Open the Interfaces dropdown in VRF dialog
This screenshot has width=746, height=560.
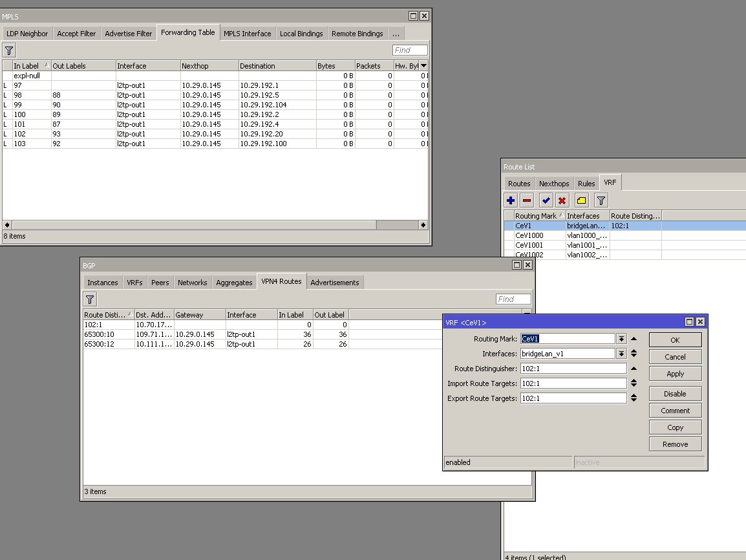click(x=621, y=354)
